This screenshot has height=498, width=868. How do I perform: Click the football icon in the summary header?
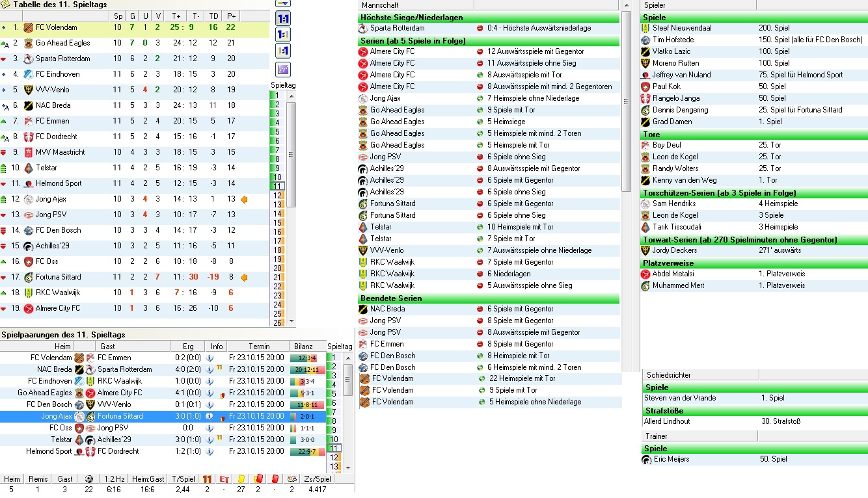click(88, 479)
